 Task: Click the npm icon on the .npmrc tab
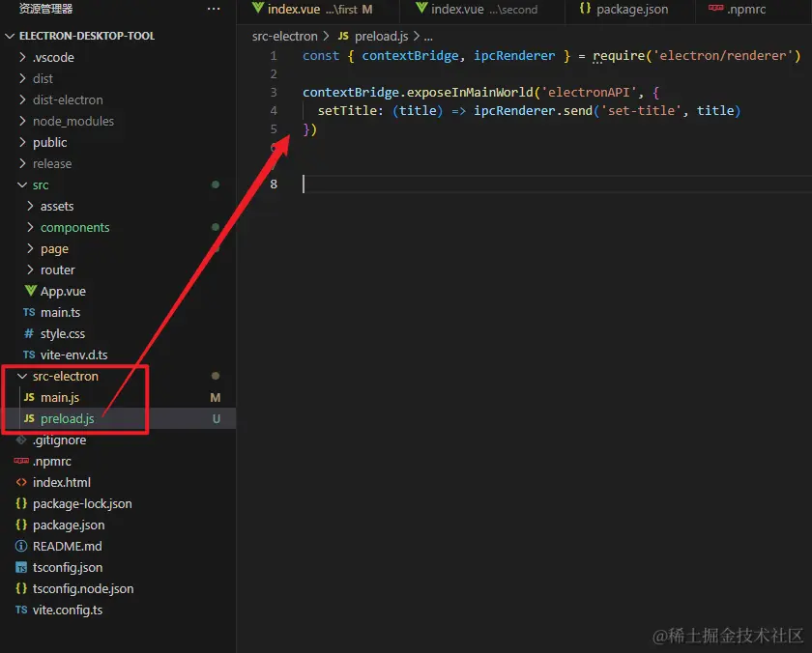point(715,8)
